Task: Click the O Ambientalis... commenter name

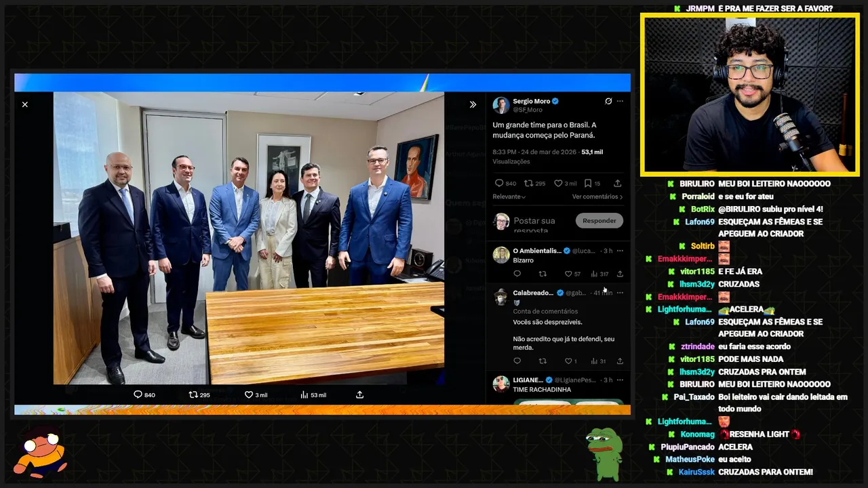Action: [537, 251]
